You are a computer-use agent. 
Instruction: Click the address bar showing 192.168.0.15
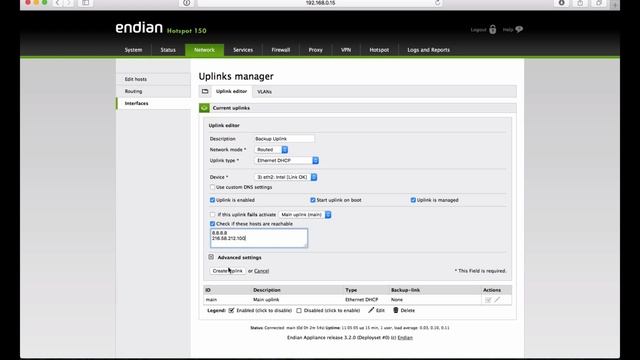(320, 3)
